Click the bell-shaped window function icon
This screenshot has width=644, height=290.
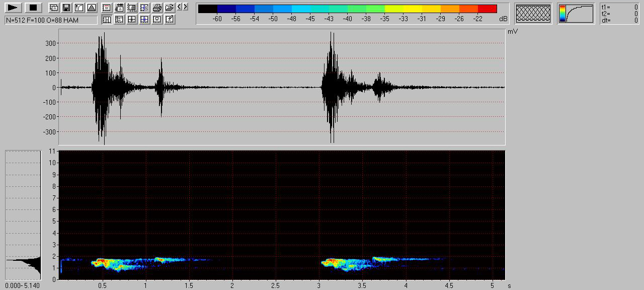tap(91, 8)
